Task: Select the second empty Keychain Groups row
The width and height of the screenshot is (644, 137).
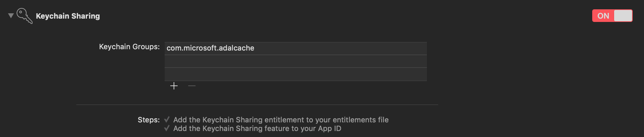Action: pyautogui.click(x=296, y=61)
